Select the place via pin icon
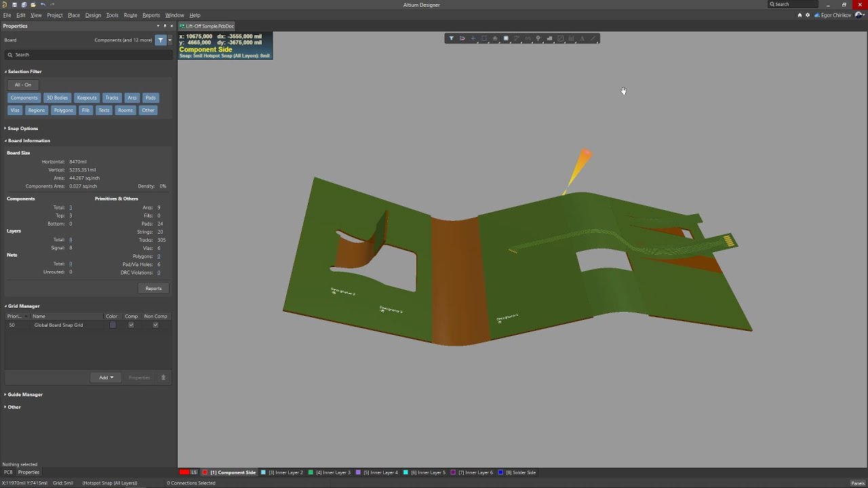This screenshot has width=868, height=488. tap(538, 39)
